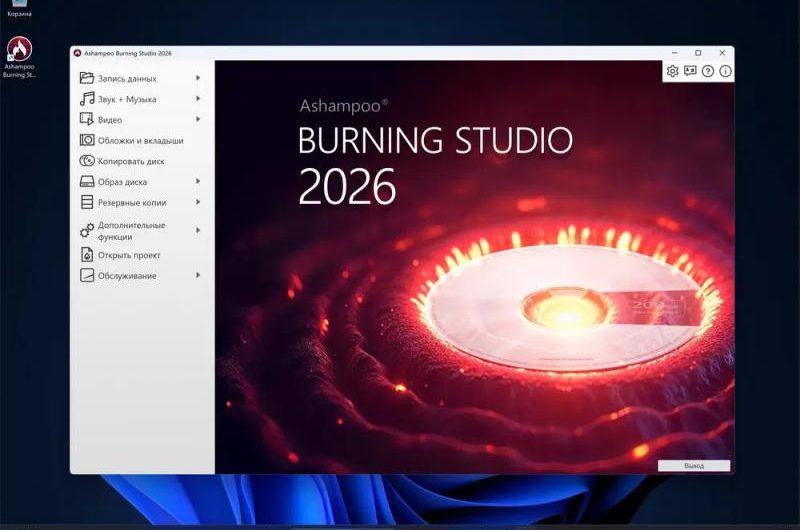Click the maintenance icon beside Обслуживание
Screen dimensions: 800x530
click(87, 275)
